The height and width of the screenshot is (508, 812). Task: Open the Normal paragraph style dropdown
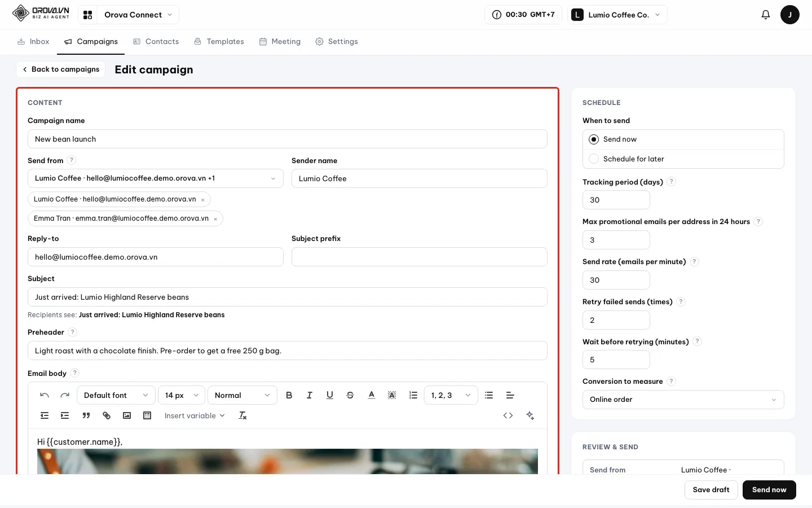point(242,395)
